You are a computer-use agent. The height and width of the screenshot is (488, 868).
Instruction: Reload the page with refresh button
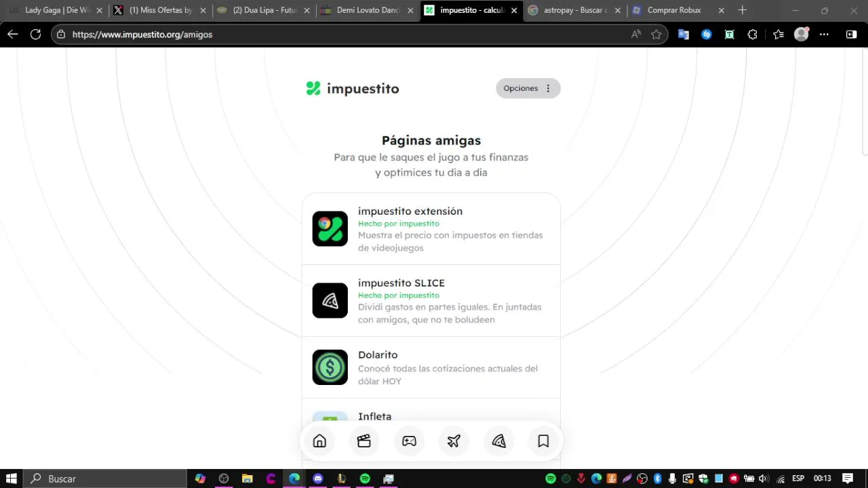click(35, 34)
